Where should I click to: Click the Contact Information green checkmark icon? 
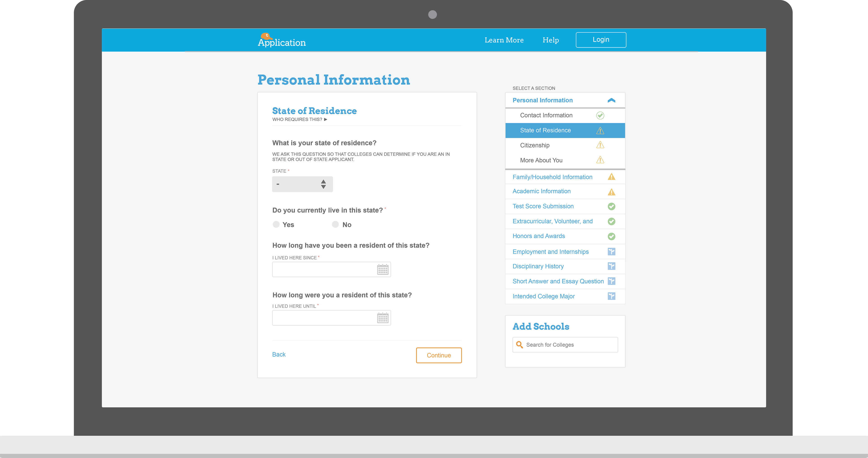(x=600, y=115)
